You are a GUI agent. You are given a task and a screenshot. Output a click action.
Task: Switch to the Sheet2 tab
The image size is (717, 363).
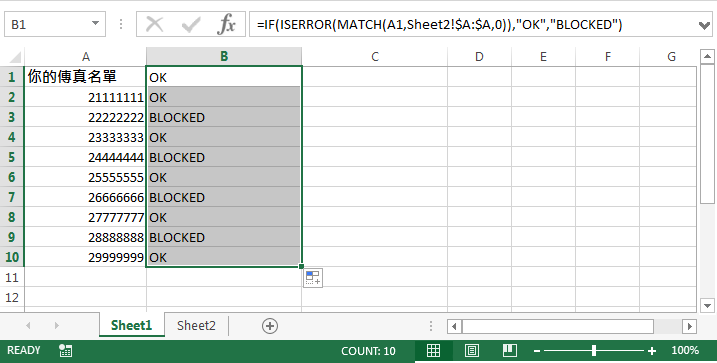click(x=196, y=326)
